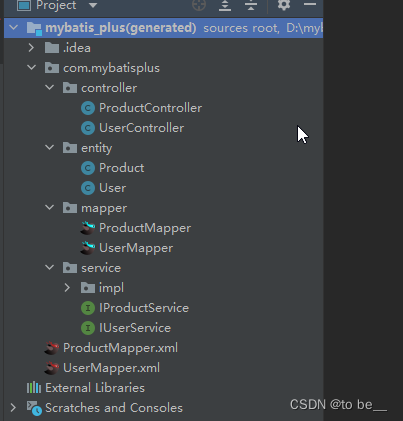Image resolution: width=403 pixels, height=421 pixels.
Task: Click the UserMapper.xml file icon
Action: pyautogui.click(x=52, y=368)
